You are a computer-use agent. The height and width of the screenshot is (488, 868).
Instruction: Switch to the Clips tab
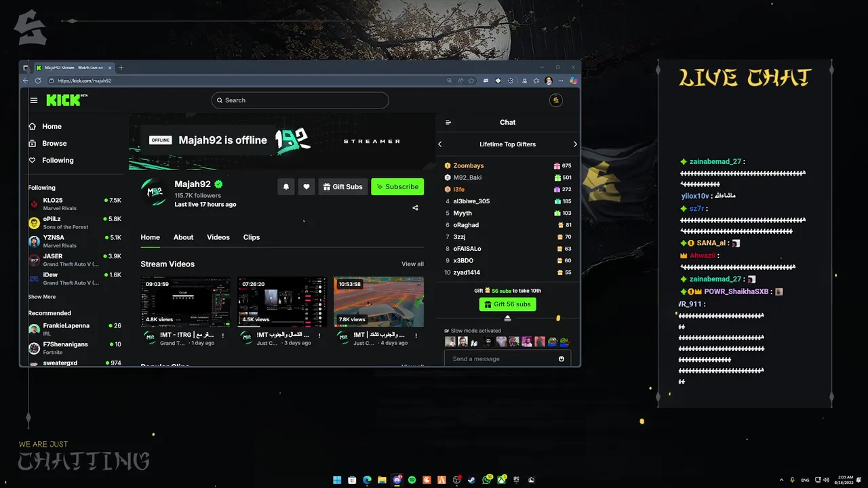tap(252, 237)
